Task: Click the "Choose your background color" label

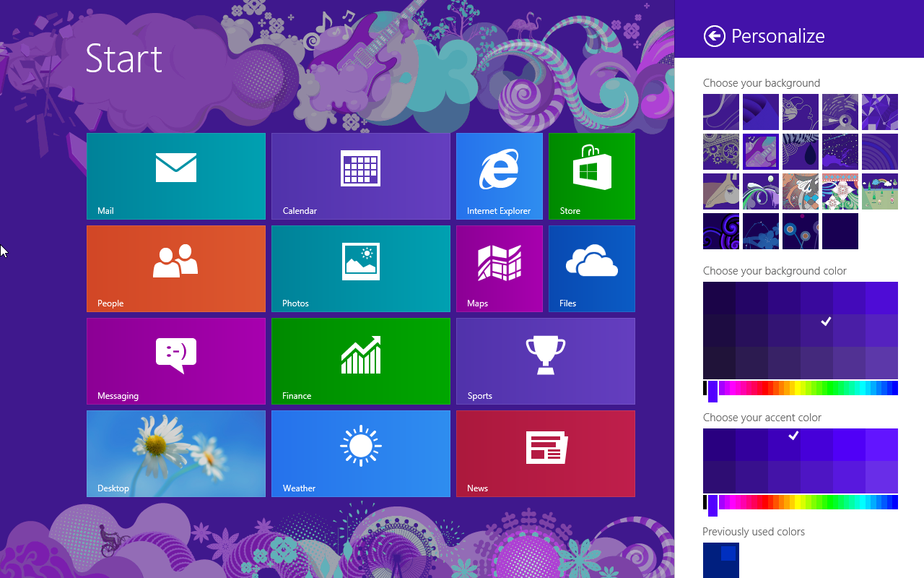Action: point(775,271)
